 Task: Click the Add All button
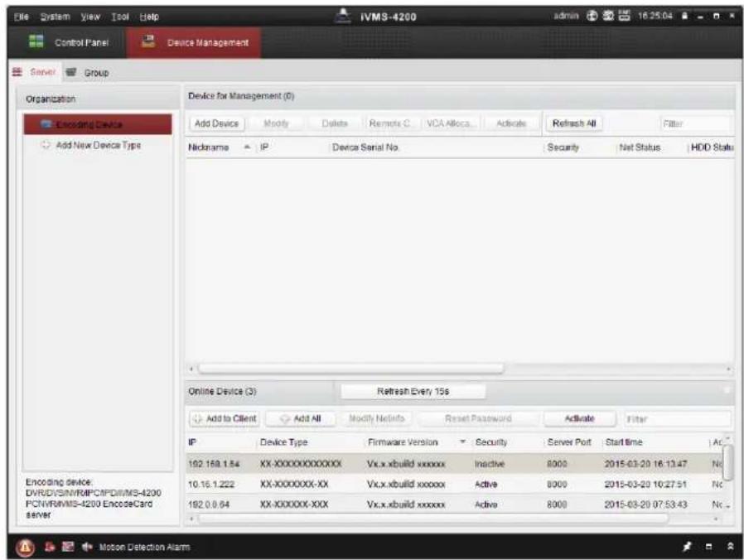[x=301, y=418]
